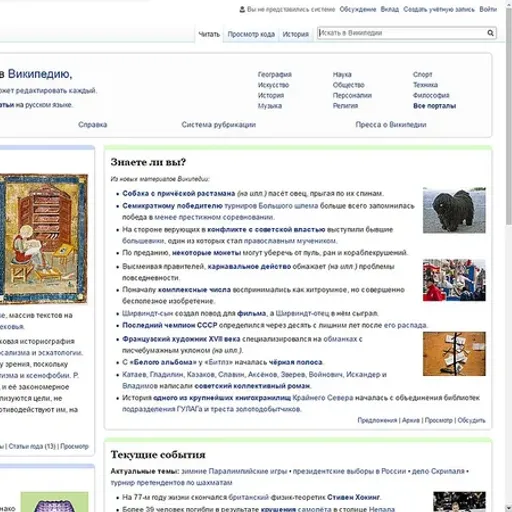512x512 pixels.
Task: Open Создать учётную запись link
Action: click(439, 9)
